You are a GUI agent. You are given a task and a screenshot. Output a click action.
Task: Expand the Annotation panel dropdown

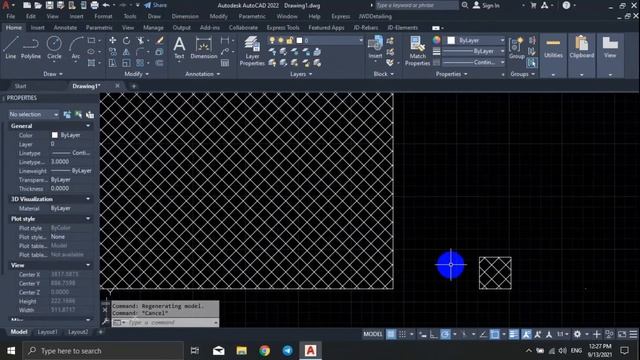pos(203,74)
